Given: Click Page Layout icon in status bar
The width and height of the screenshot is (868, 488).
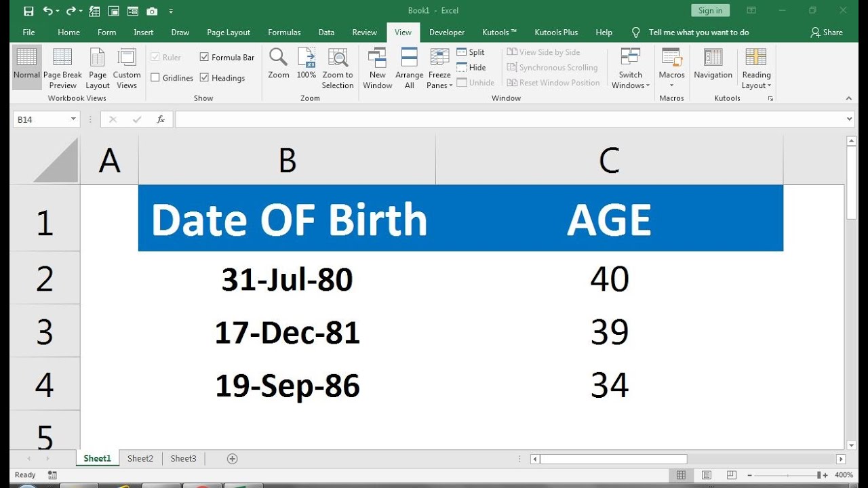Looking at the screenshot, I should pos(707,475).
